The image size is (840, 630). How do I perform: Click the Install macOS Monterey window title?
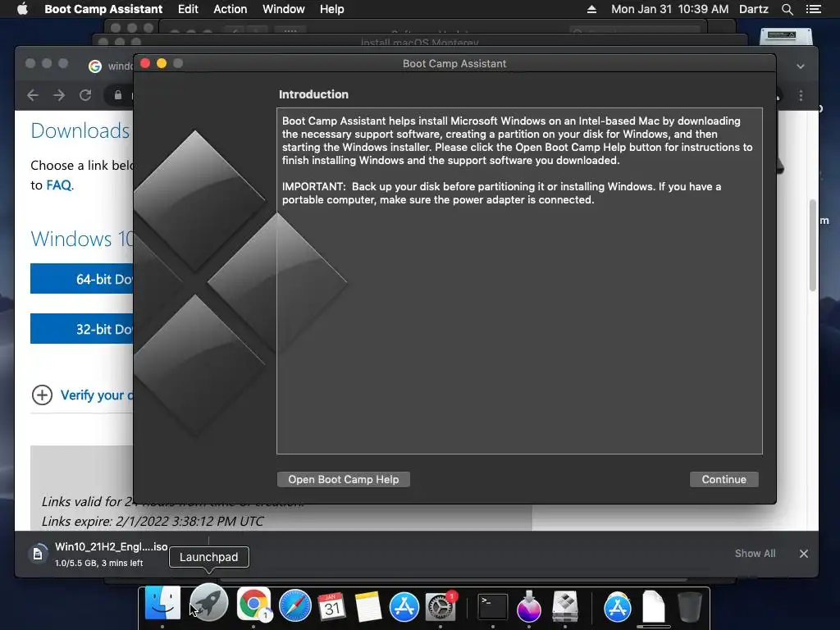point(419,43)
